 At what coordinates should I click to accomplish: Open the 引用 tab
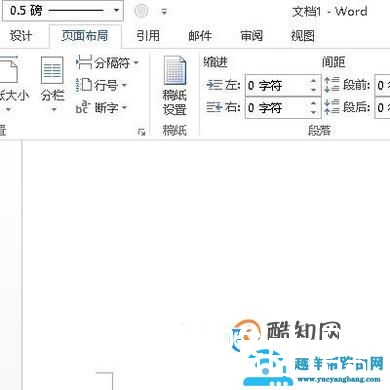click(148, 36)
